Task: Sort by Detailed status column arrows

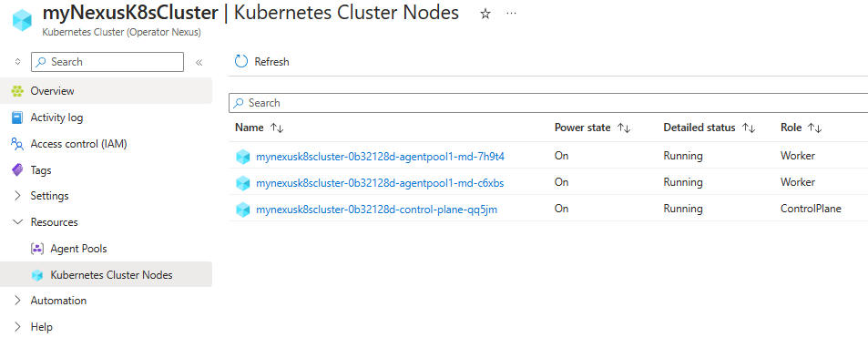Action: [749, 128]
